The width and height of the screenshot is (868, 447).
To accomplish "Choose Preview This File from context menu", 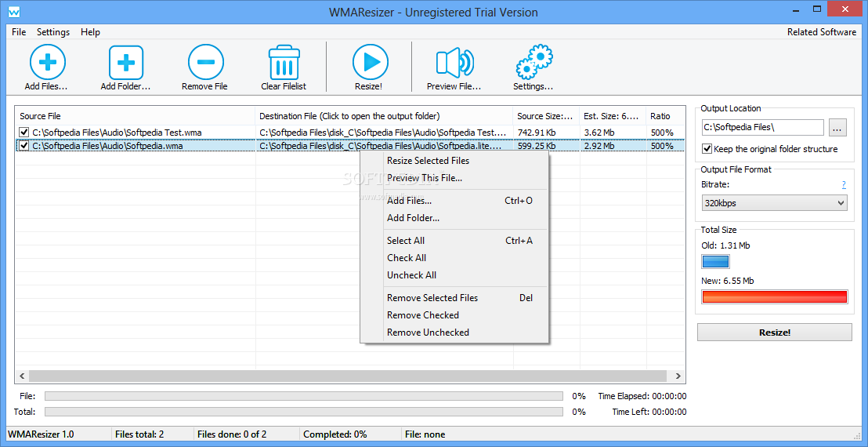I will (454, 178).
